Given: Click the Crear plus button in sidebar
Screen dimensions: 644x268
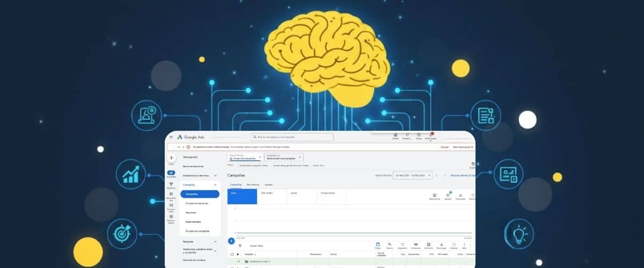Looking at the screenshot, I should pyautogui.click(x=171, y=158).
